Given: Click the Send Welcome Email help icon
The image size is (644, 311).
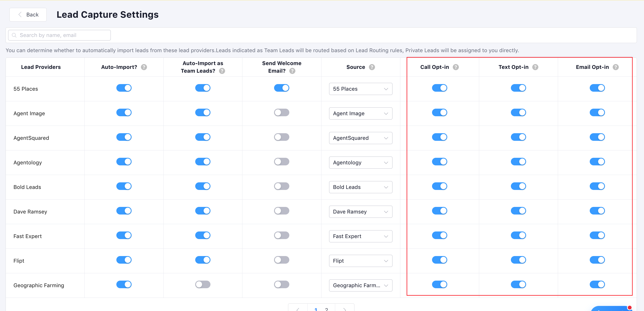Looking at the screenshot, I should pos(292,71).
